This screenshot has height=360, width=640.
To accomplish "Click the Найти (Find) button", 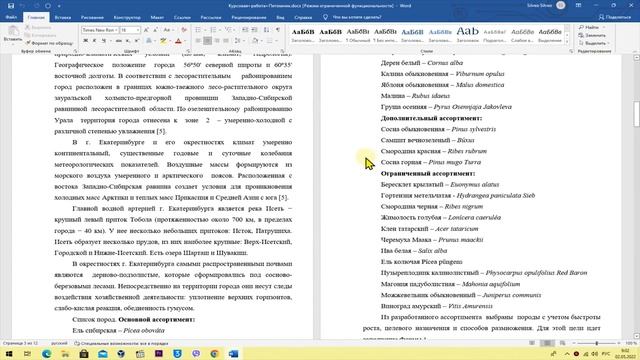I will point(589,27).
